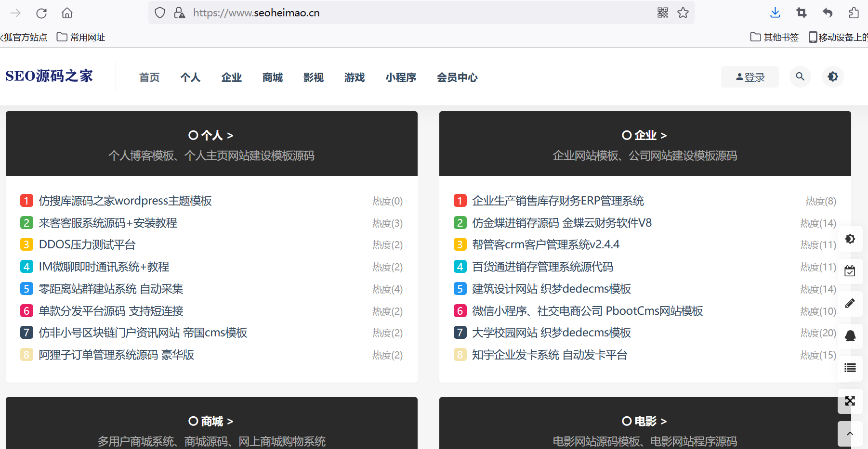868x449 pixels.
Task: Show QR code for this page
Action: [x=663, y=13]
